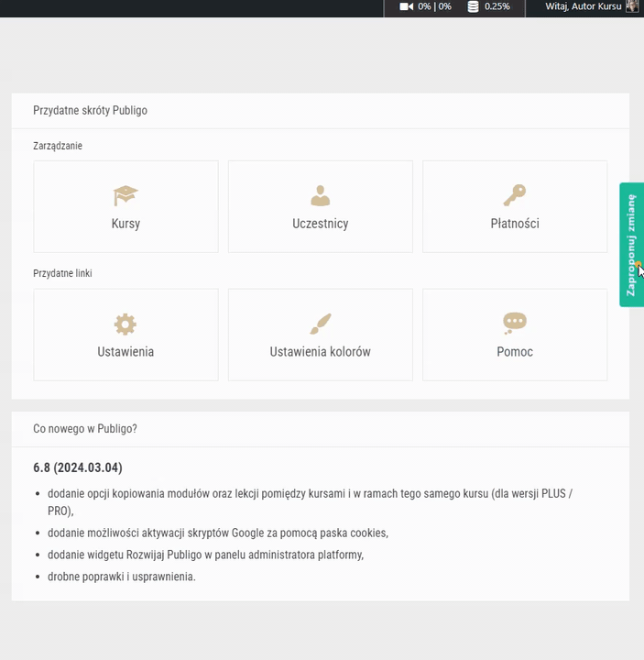The image size is (644, 660).
Task: Click the Przydatne linki section label
Action: click(x=62, y=273)
